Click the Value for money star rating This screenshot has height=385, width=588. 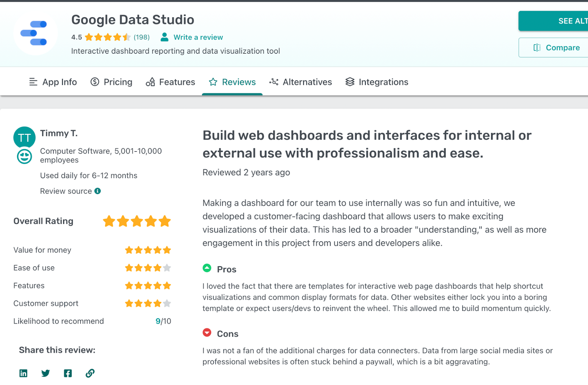(148, 250)
